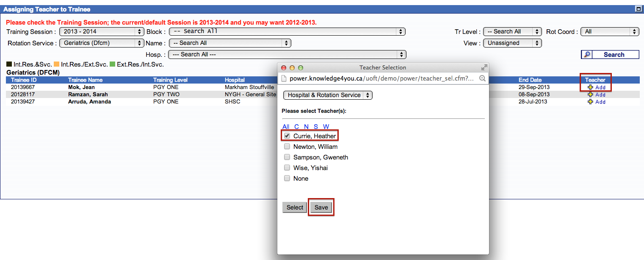
Task: Click the green Ext.Res./Int.Svc. legend swatch
Action: 112,64
